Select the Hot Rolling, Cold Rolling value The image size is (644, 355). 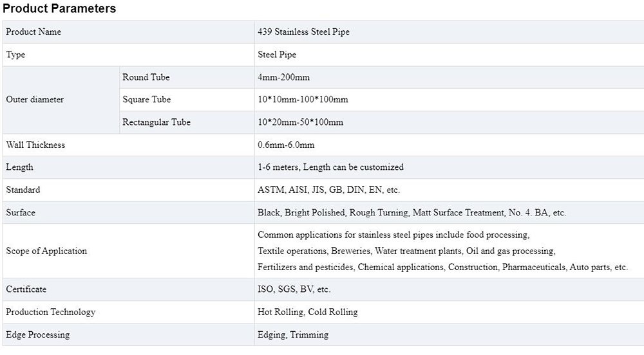pos(307,312)
